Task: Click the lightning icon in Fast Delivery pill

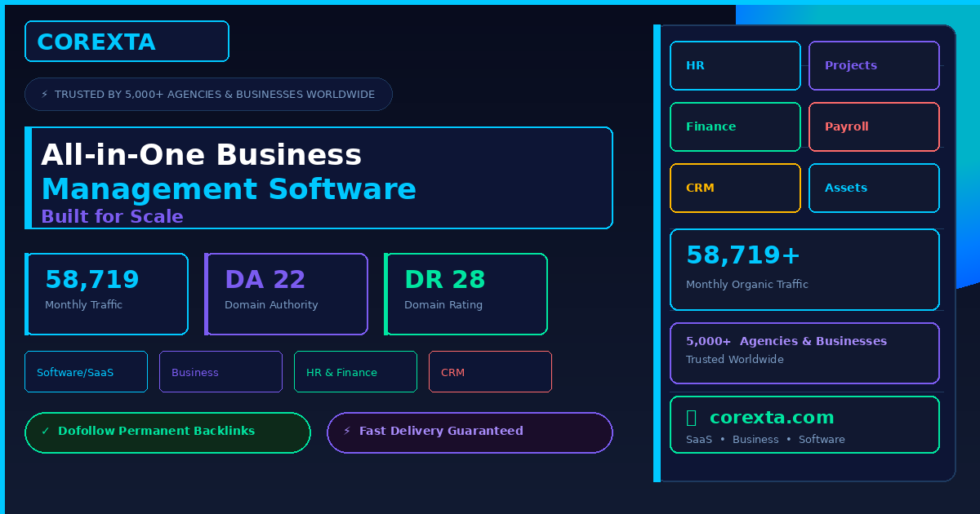Action: (347, 431)
